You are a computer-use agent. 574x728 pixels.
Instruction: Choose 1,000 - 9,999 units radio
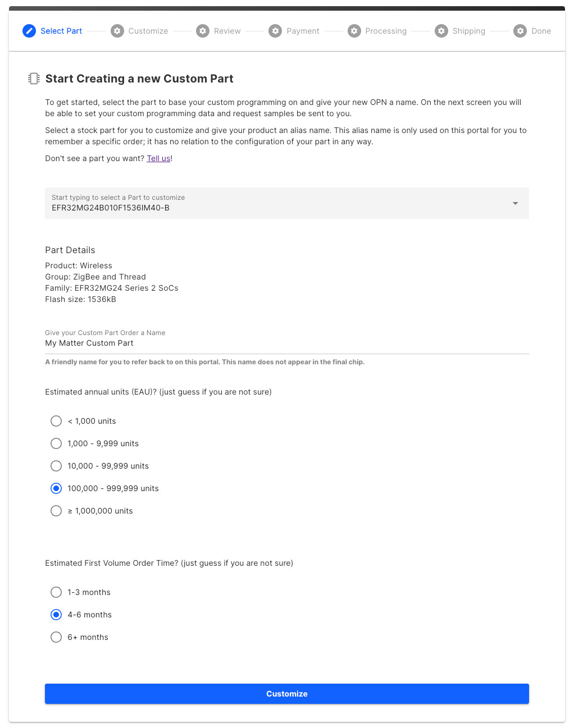(x=56, y=443)
